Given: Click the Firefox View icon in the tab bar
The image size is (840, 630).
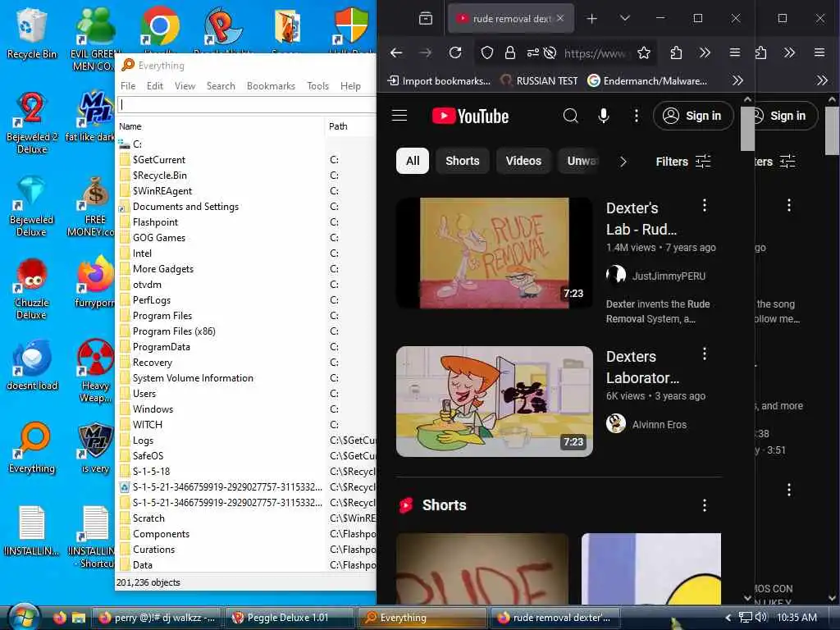Looking at the screenshot, I should click(426, 19).
